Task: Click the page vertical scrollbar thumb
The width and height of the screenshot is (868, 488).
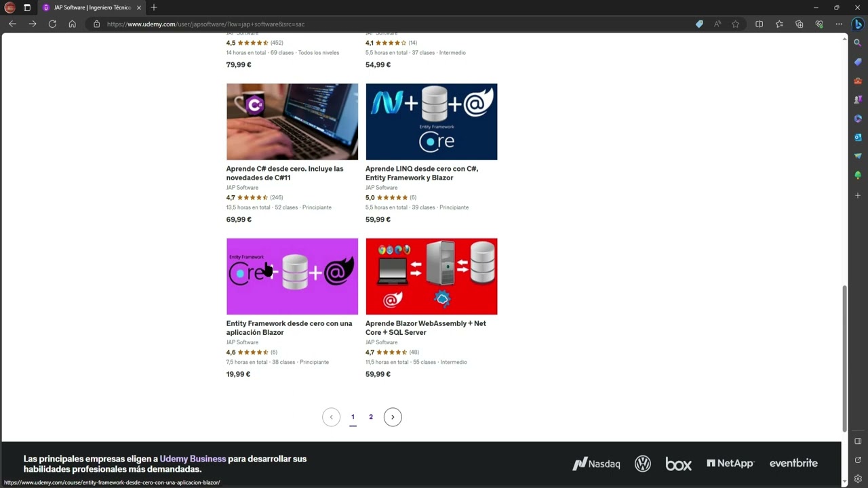Action: pos(844,359)
